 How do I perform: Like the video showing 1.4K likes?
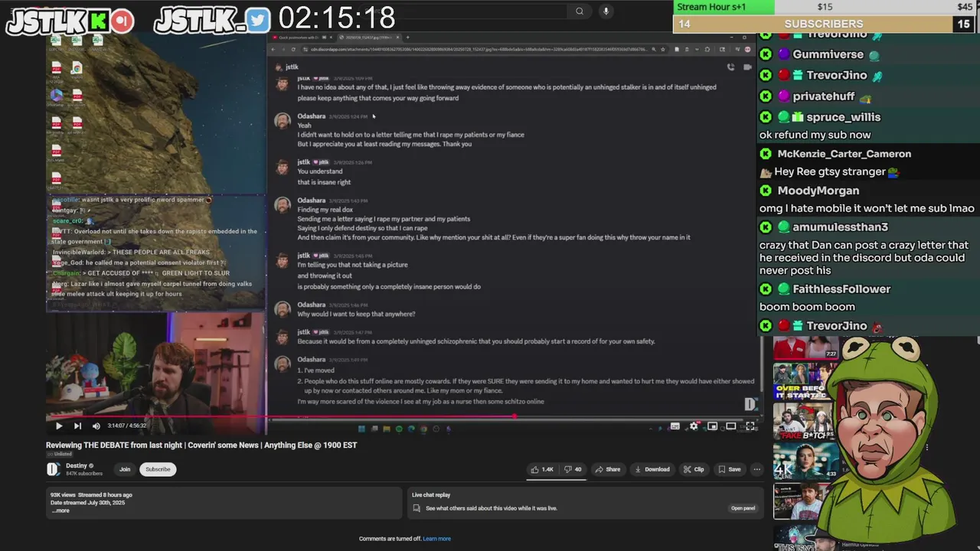[x=542, y=469]
